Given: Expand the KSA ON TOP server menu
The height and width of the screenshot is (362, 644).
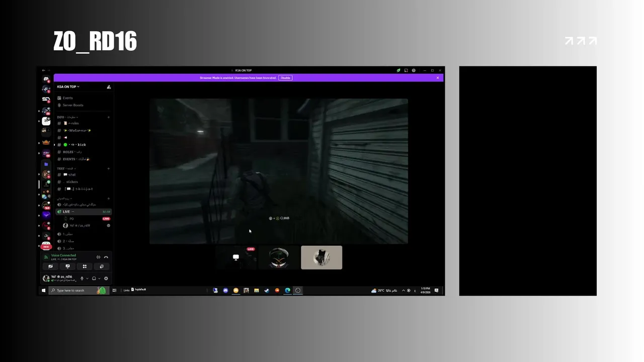Looking at the screenshot, I should click(68, 86).
